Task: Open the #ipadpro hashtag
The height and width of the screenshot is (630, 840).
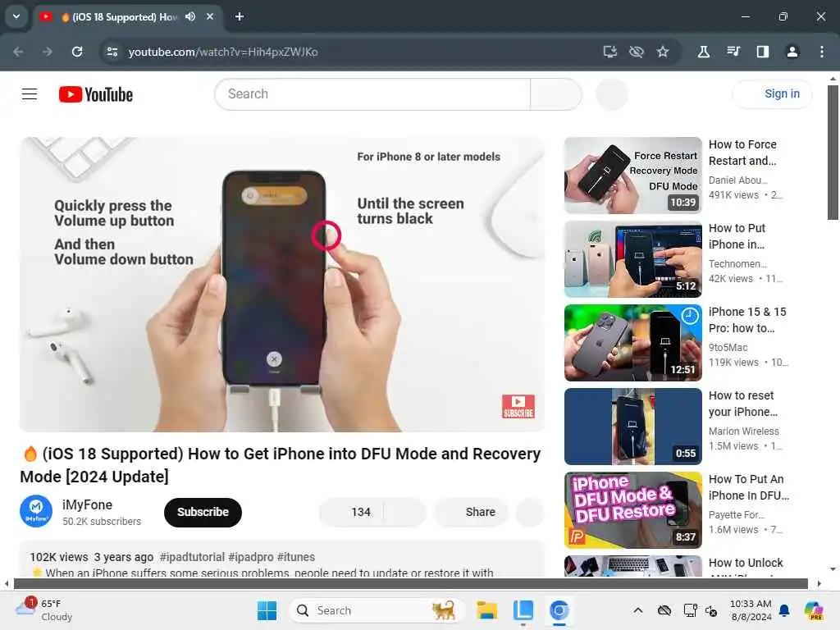Action: tap(251, 557)
